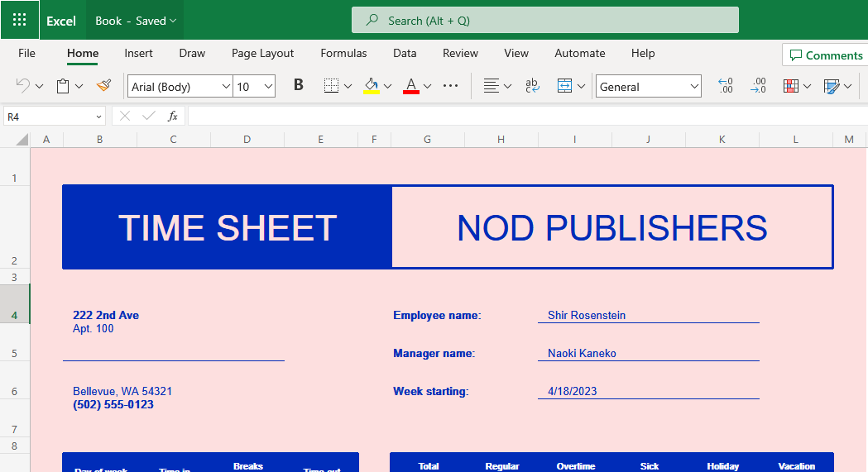Switch to the Data tab

click(405, 53)
